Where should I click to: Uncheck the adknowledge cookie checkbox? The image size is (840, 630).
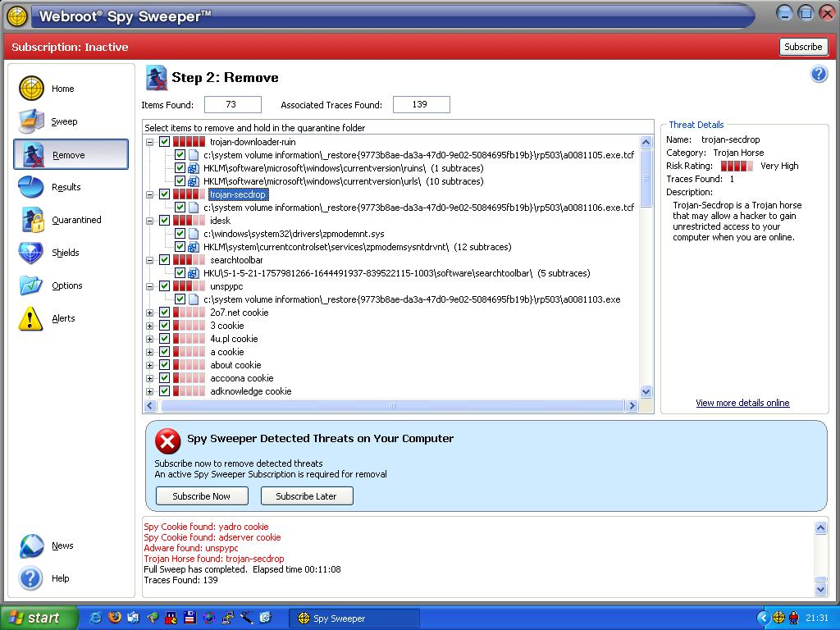164,391
